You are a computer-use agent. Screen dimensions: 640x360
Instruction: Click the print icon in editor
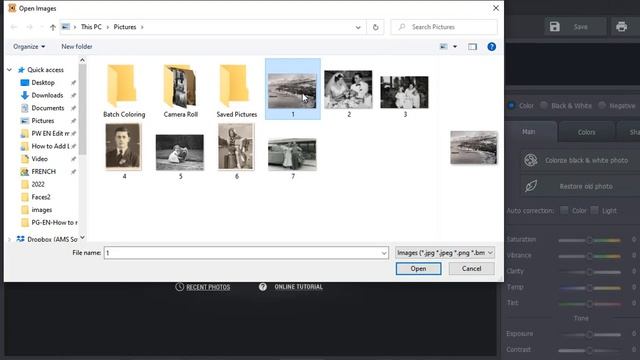[621, 27]
